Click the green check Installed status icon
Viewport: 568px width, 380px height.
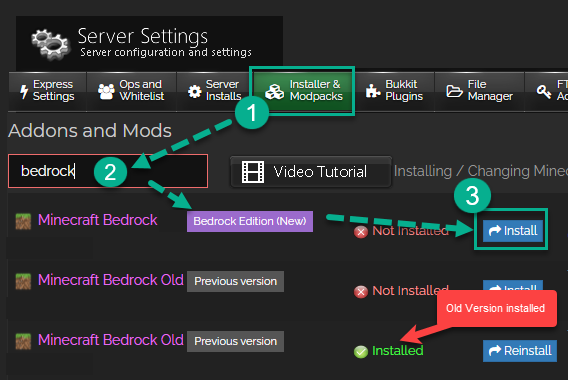tap(361, 351)
